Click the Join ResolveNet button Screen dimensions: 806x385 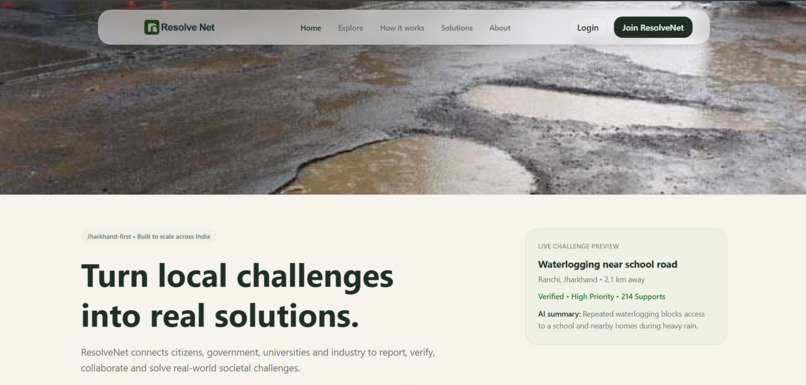(653, 28)
